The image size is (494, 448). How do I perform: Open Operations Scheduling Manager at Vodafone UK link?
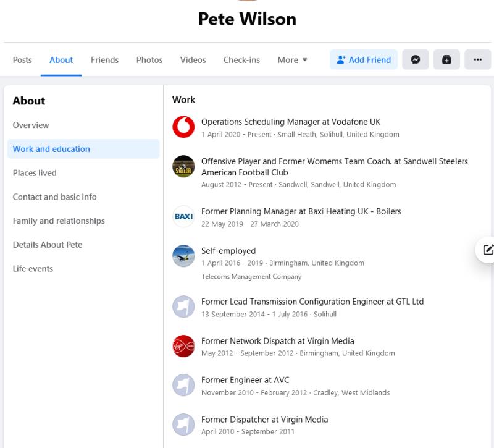pyautogui.click(x=299, y=122)
